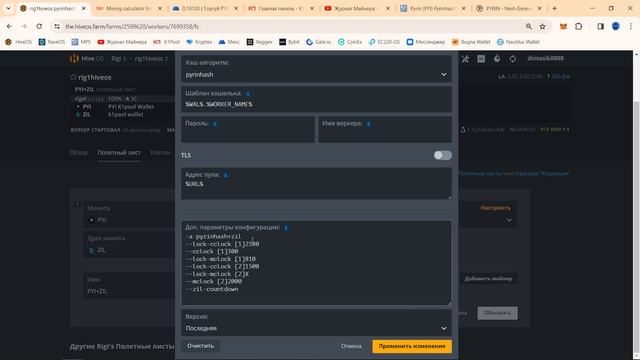640x360 pixels.
Task: Switch to the Полетный лист tab
Action: point(119,152)
